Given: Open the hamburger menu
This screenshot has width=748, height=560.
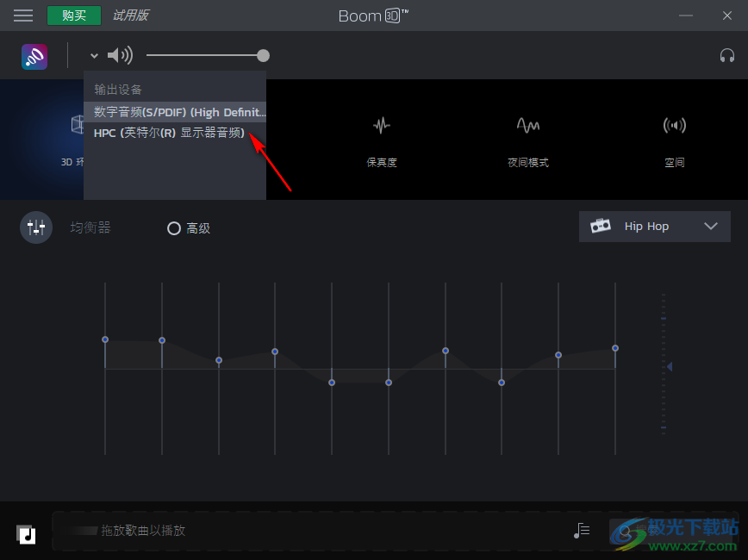Looking at the screenshot, I should tap(22, 15).
